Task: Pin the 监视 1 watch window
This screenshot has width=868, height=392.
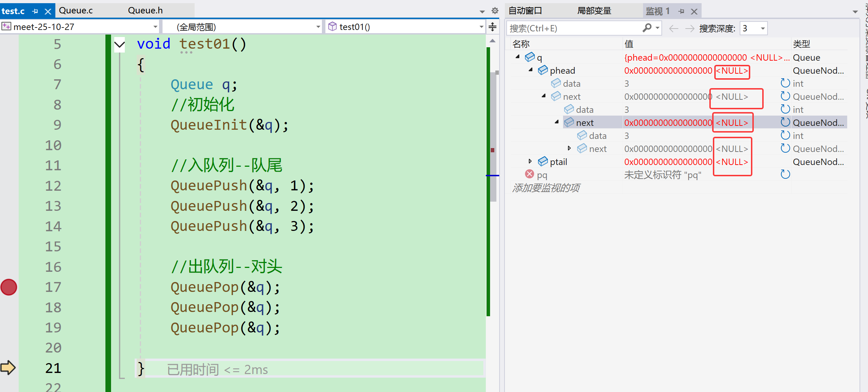Action: tap(681, 11)
